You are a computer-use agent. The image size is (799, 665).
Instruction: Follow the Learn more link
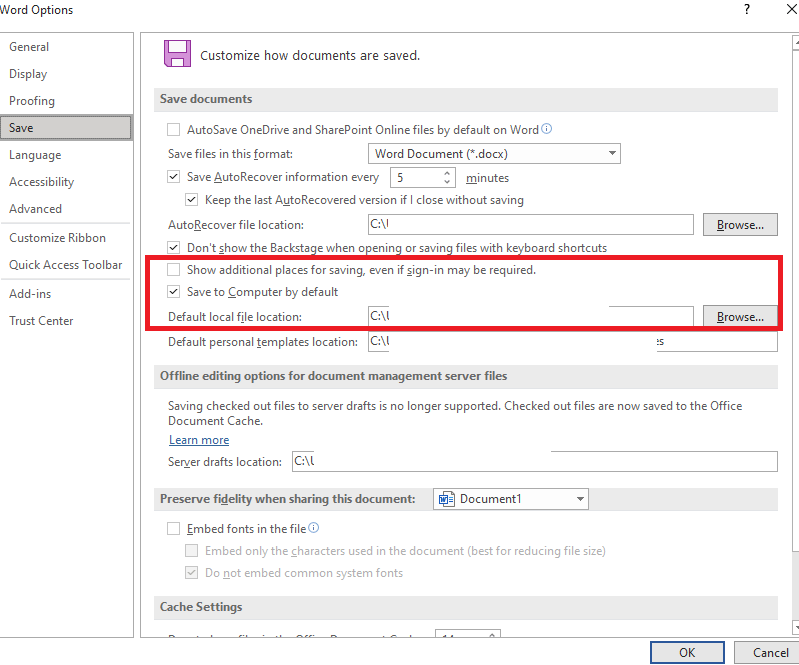199,440
